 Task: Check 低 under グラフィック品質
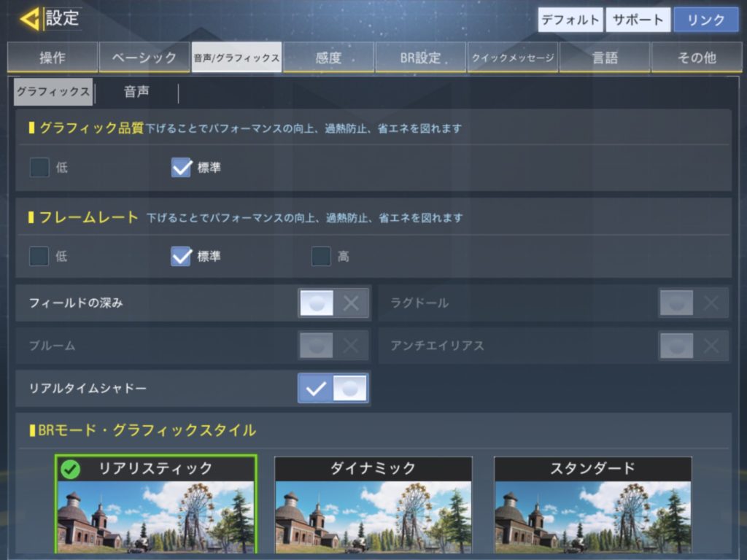pyautogui.click(x=39, y=168)
